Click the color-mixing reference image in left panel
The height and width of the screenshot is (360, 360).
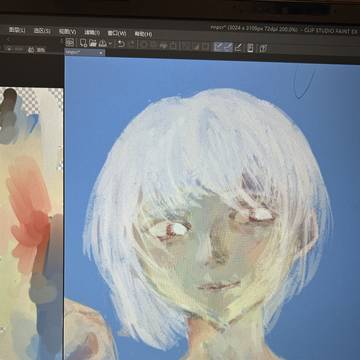tap(32, 223)
